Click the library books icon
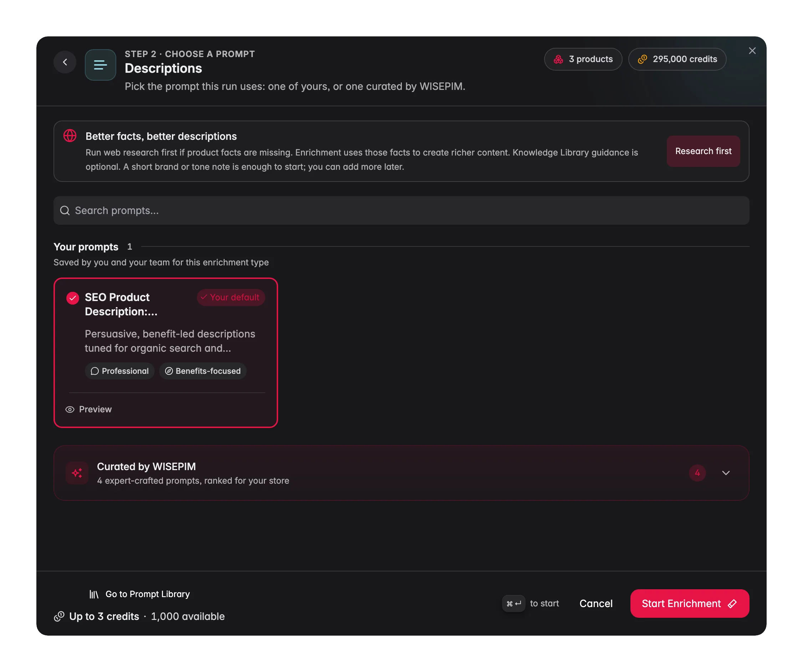Image resolution: width=803 pixels, height=672 pixels. pyautogui.click(x=94, y=594)
